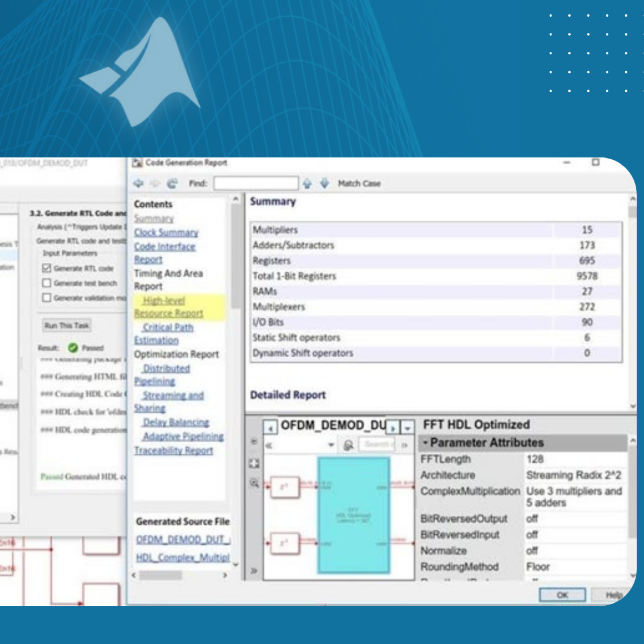
Task: Enable the Generate test bench checkbox
Action: pyautogui.click(x=47, y=283)
